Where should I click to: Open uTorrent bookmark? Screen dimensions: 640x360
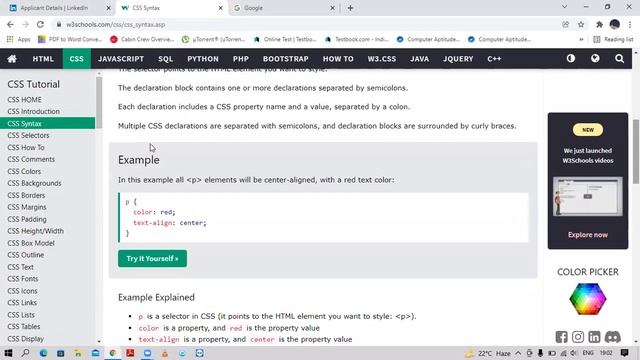[x=213, y=39]
